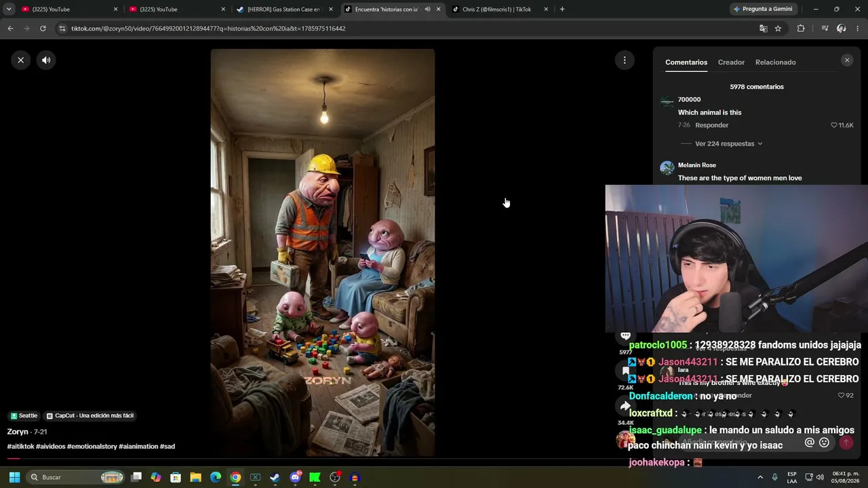
Task: Open the #emotionalstory hashtag
Action: pyautogui.click(x=92, y=447)
